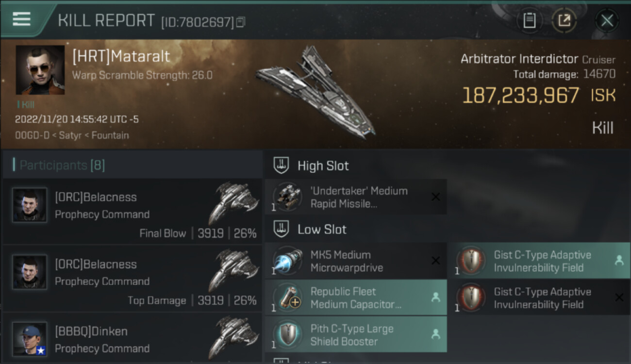Screen dimensions: 631x364
Task: Collapse the High Slot section
Action: click(282, 165)
